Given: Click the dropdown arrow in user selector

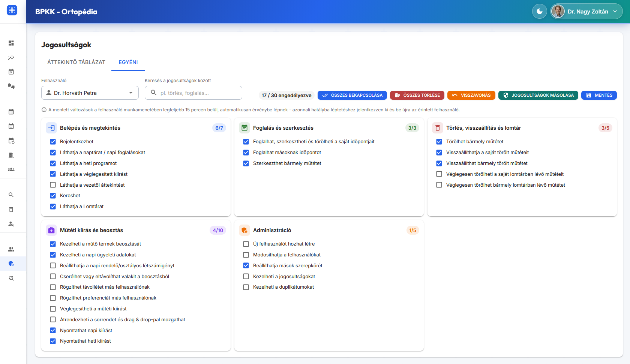Looking at the screenshot, I should click(x=131, y=93).
